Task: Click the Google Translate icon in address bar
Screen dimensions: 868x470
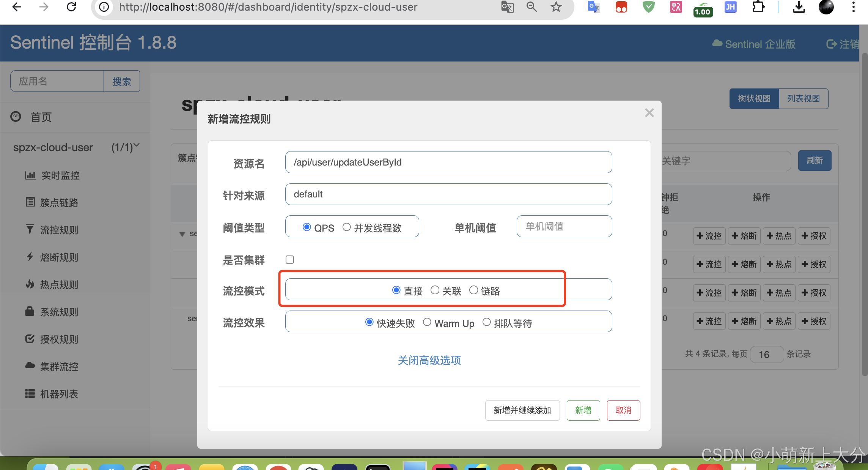Action: [x=507, y=7]
